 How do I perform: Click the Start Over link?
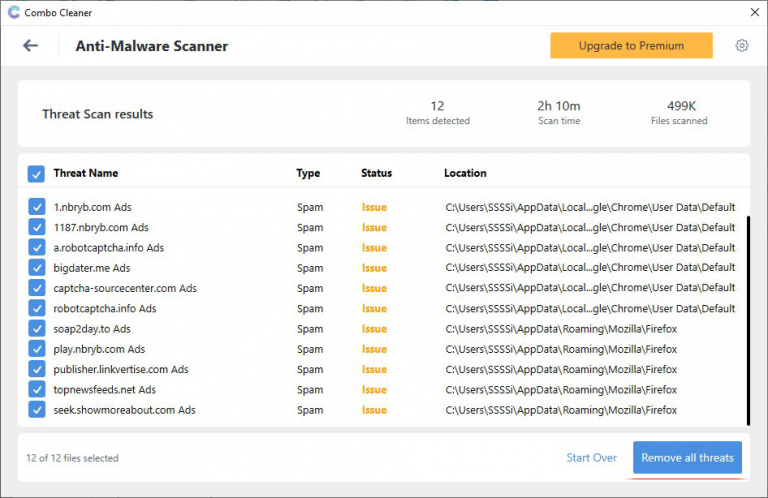591,458
